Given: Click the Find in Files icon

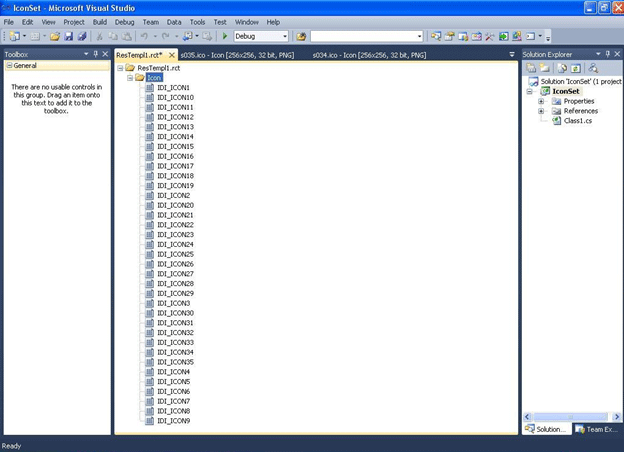Looking at the screenshot, I should pos(301,36).
